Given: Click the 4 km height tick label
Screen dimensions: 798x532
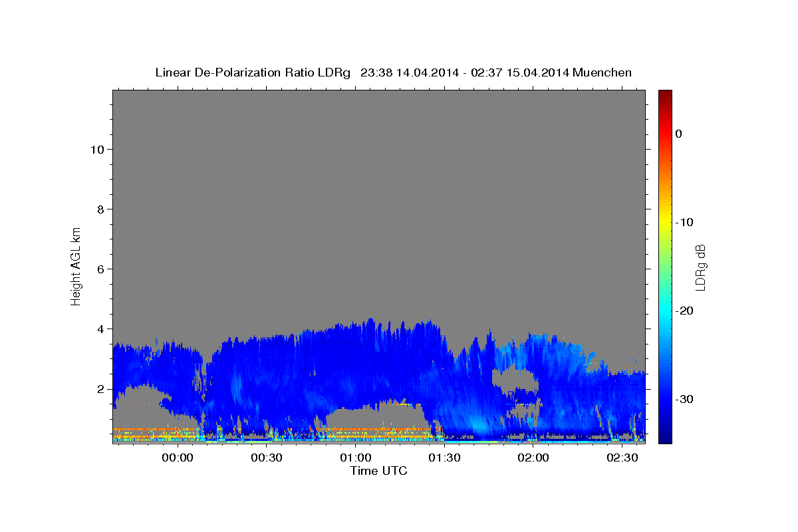Looking at the screenshot, I should coord(100,329).
